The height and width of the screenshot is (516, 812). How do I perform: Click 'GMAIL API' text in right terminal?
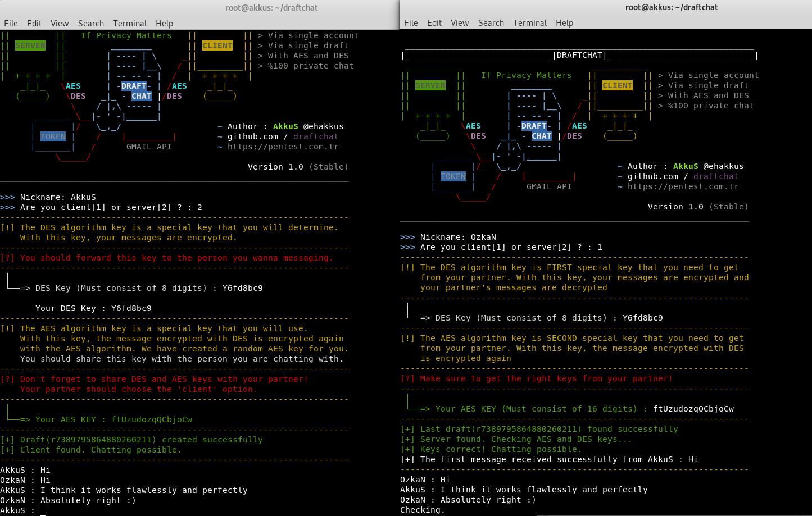click(549, 186)
